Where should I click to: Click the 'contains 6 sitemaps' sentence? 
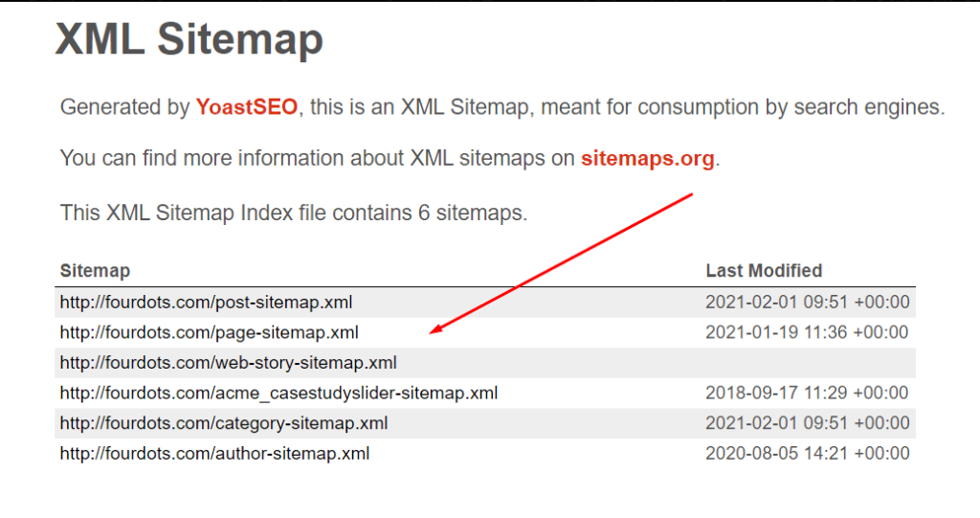click(294, 214)
